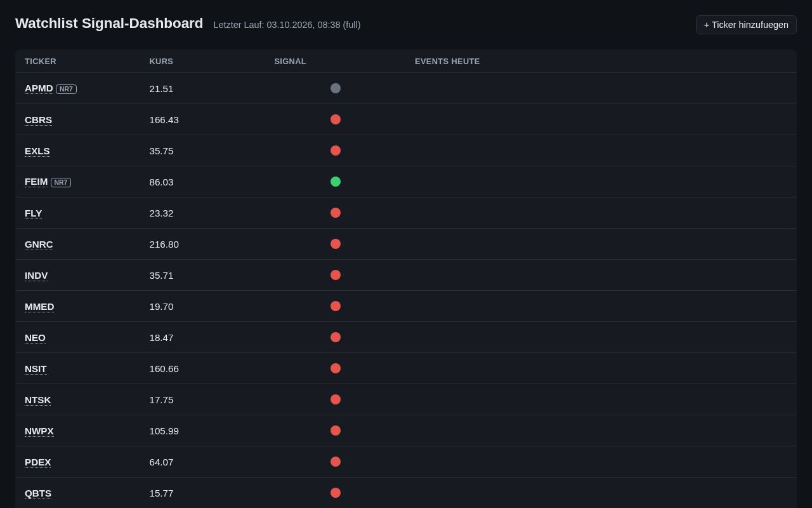Click the red signal dot for QBTS

pos(336,493)
